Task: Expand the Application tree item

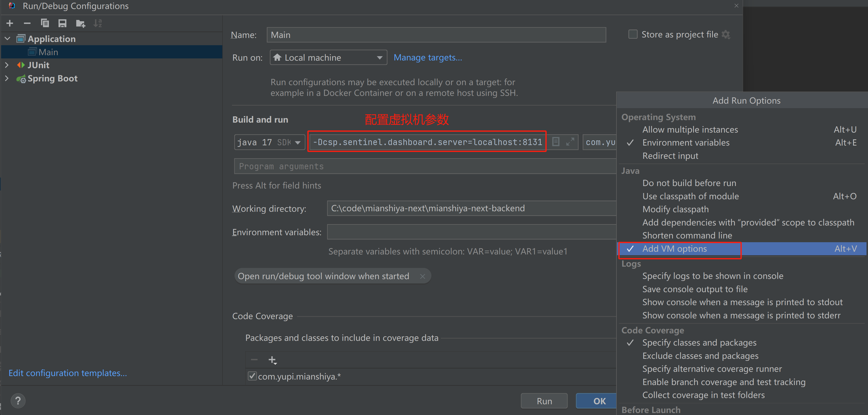Action: (x=8, y=39)
